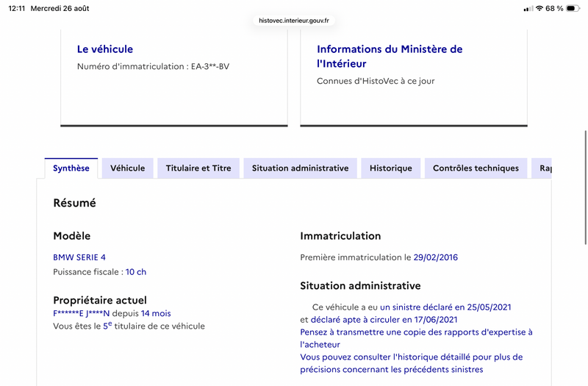588x386 pixels.
Task: Click the Le véhicule card heading
Action: click(105, 49)
